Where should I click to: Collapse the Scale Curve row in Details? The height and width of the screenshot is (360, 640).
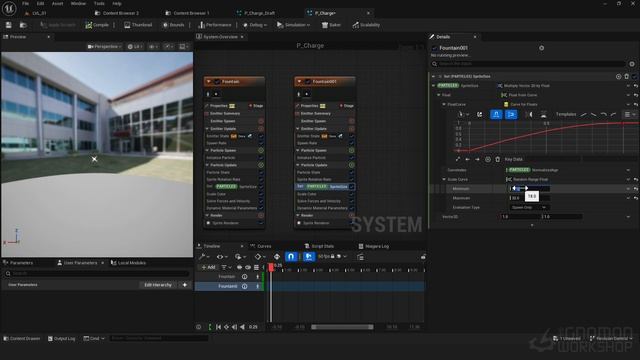(444, 179)
